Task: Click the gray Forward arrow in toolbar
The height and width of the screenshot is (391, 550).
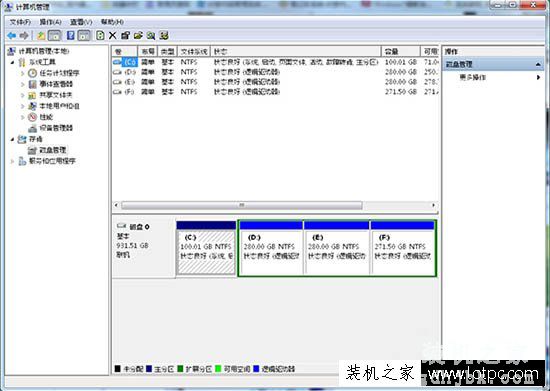Action: [x=24, y=35]
